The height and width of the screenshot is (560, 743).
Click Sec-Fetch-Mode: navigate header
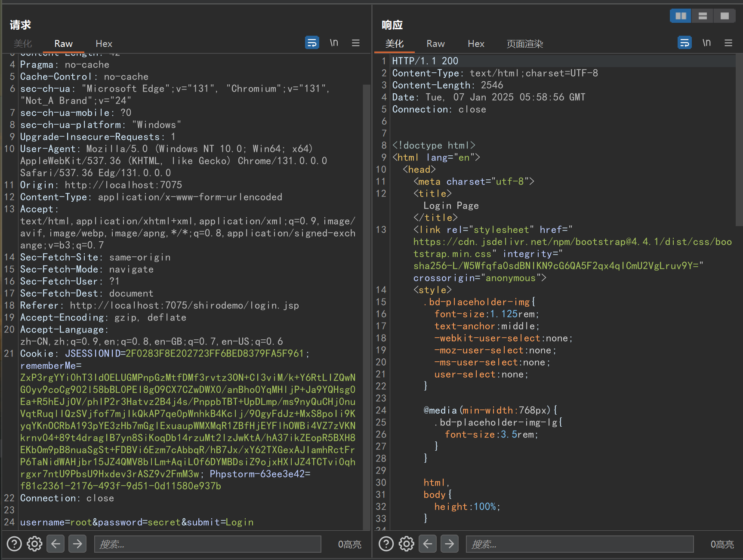pyautogui.click(x=87, y=269)
